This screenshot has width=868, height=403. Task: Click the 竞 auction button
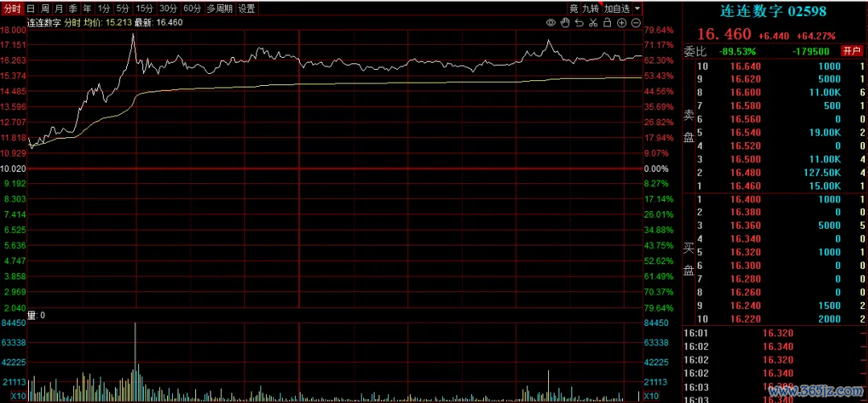573,8
